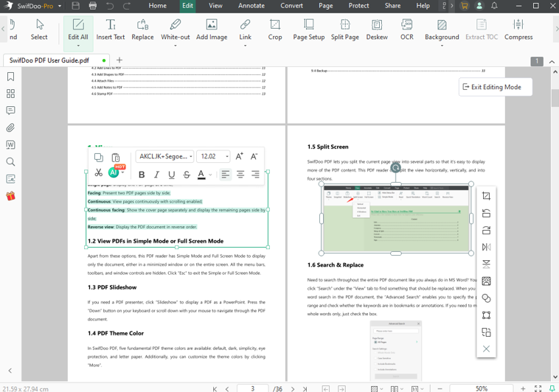Open the zoom percentage 50% dropdown
559x392 pixels.
[x=482, y=388]
